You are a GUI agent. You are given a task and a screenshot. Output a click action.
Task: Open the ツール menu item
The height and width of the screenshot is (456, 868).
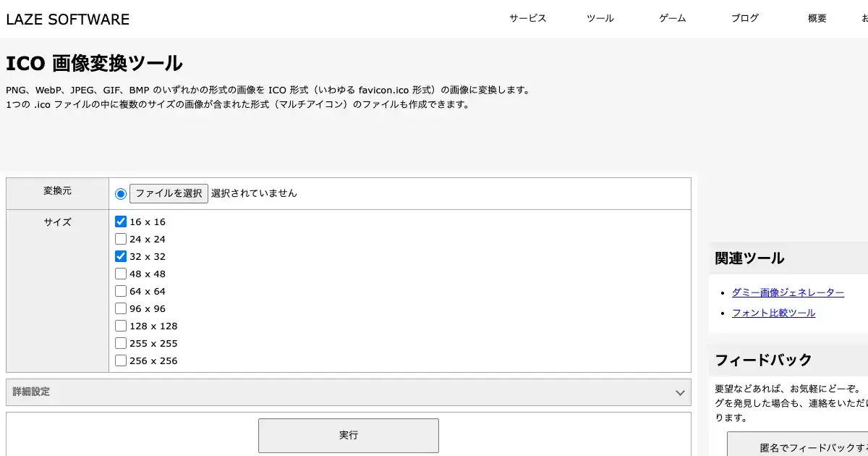pyautogui.click(x=600, y=19)
